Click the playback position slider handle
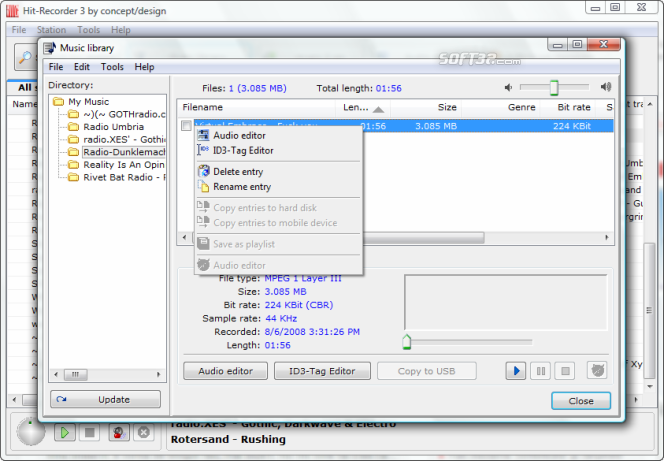Screen dimensions: 664x461 (x=407, y=342)
